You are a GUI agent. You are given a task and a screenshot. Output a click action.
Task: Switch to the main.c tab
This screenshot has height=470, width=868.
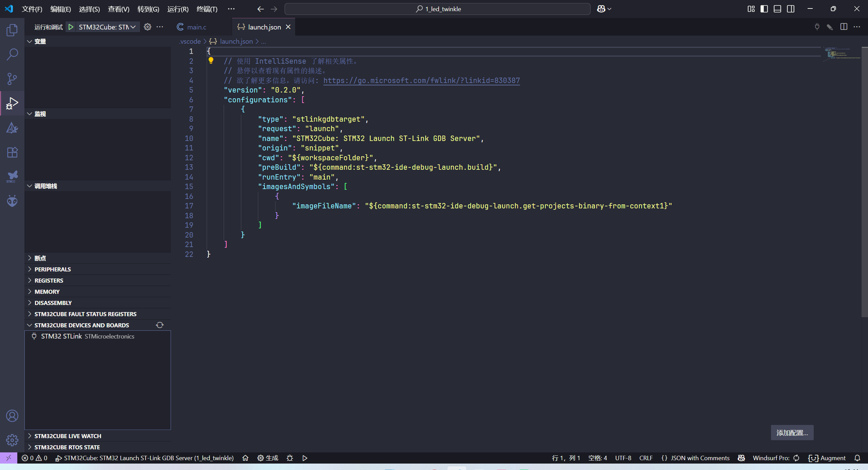(197, 27)
